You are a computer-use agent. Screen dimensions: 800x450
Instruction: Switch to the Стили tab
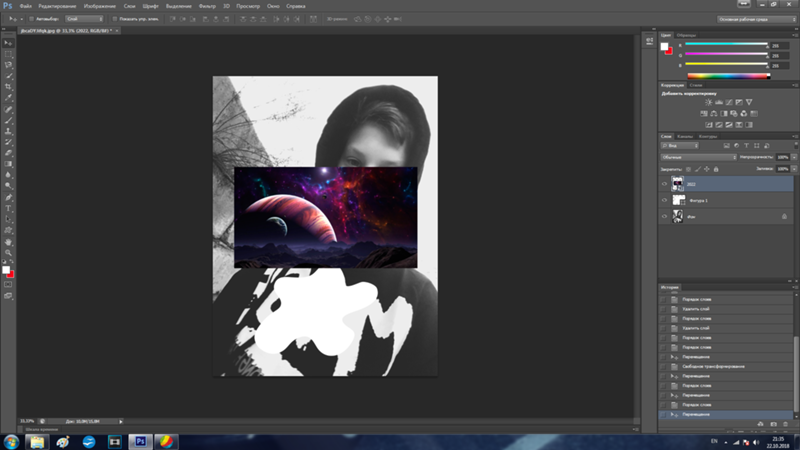pyautogui.click(x=695, y=85)
